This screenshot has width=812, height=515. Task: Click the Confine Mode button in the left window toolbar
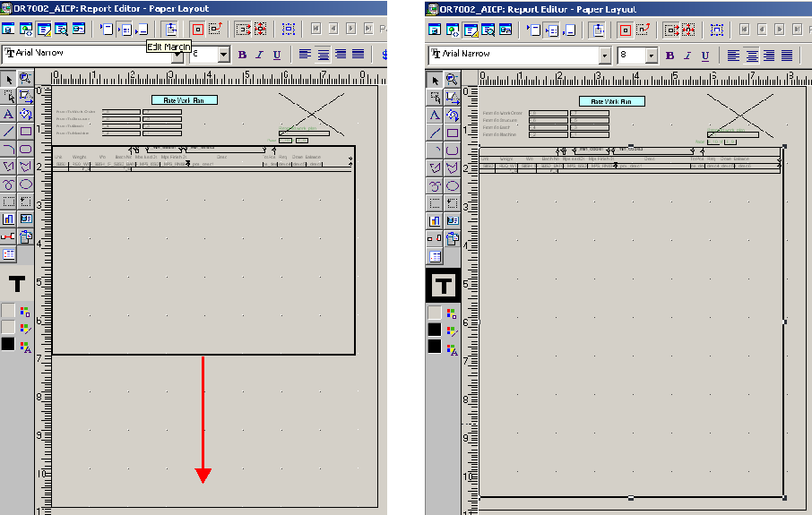(x=198, y=29)
